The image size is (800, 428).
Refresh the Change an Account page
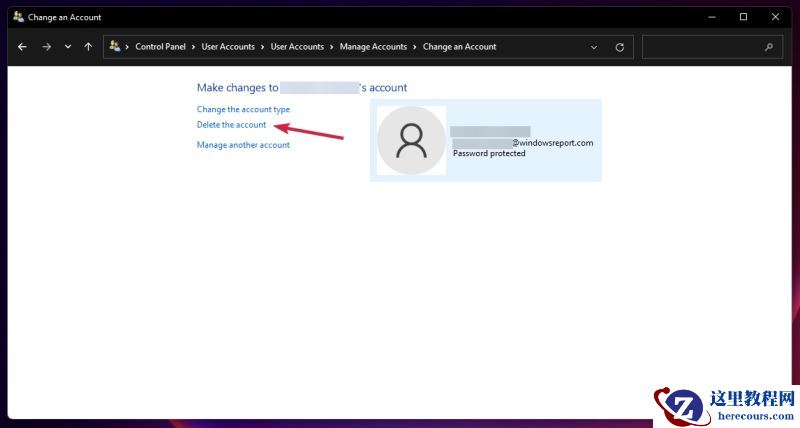tap(619, 47)
